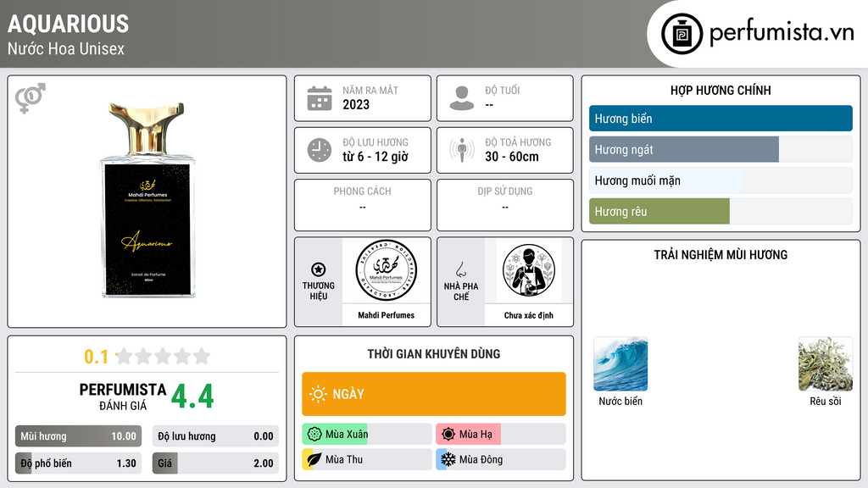Click the sillage radiating person icon

[462, 150]
